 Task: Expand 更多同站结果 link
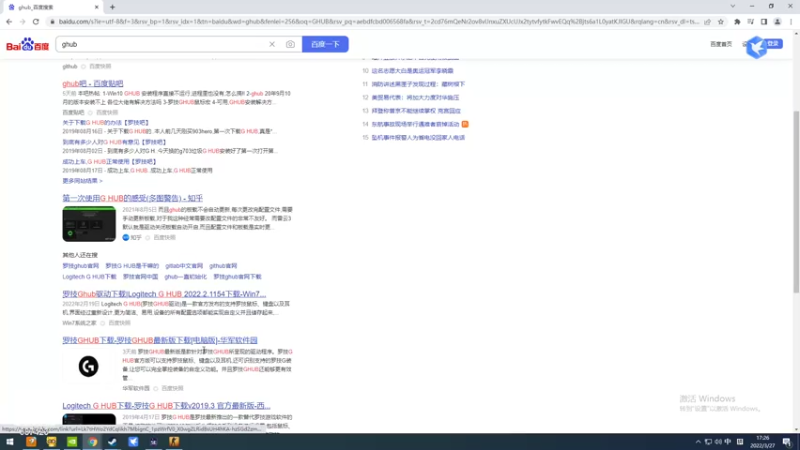pyautogui.click(x=82, y=181)
